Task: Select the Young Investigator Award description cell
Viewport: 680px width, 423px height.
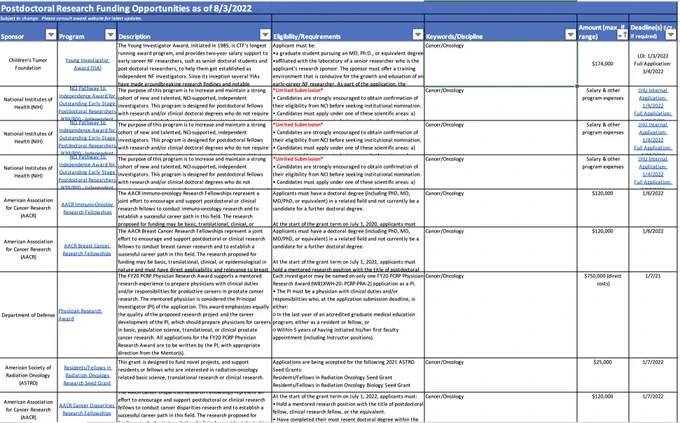Action: tap(194, 64)
